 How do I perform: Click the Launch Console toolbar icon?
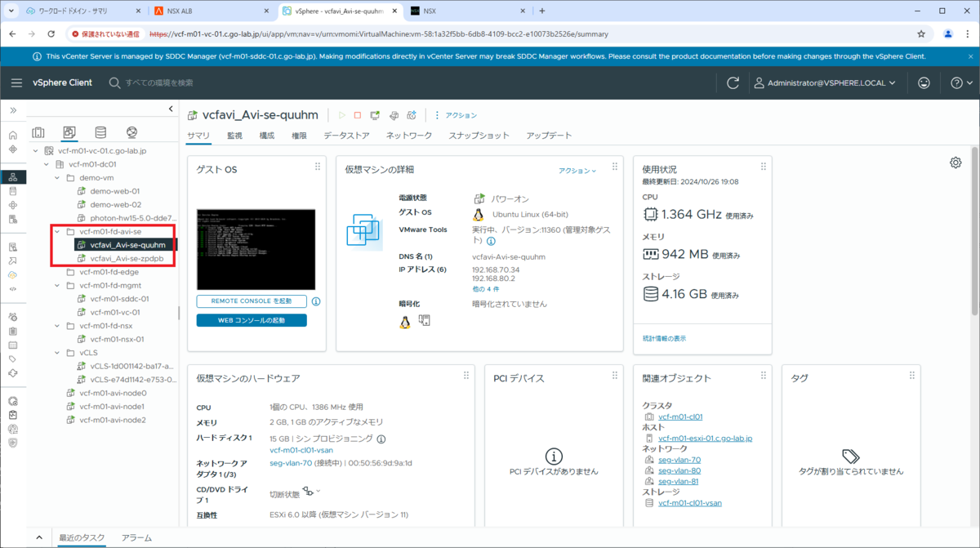375,115
